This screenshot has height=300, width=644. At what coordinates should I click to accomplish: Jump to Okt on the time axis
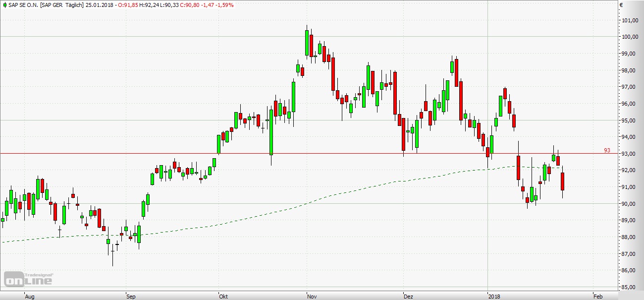pos(223,297)
